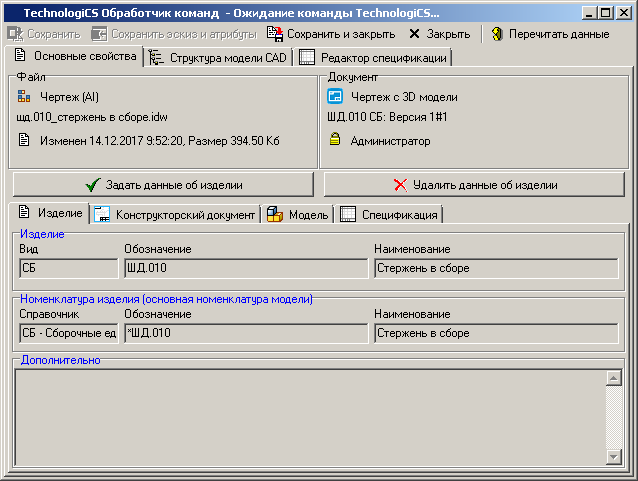Image resolution: width=638 pixels, height=481 pixels.
Task: Open the Основные свойства tab
Action: [75, 56]
